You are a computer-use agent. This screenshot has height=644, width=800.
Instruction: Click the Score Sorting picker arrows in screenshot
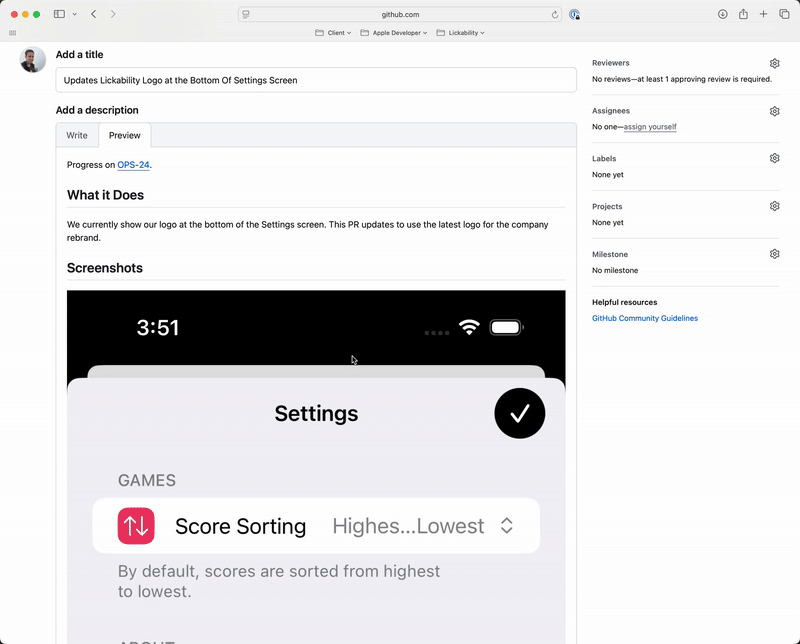[x=507, y=526]
